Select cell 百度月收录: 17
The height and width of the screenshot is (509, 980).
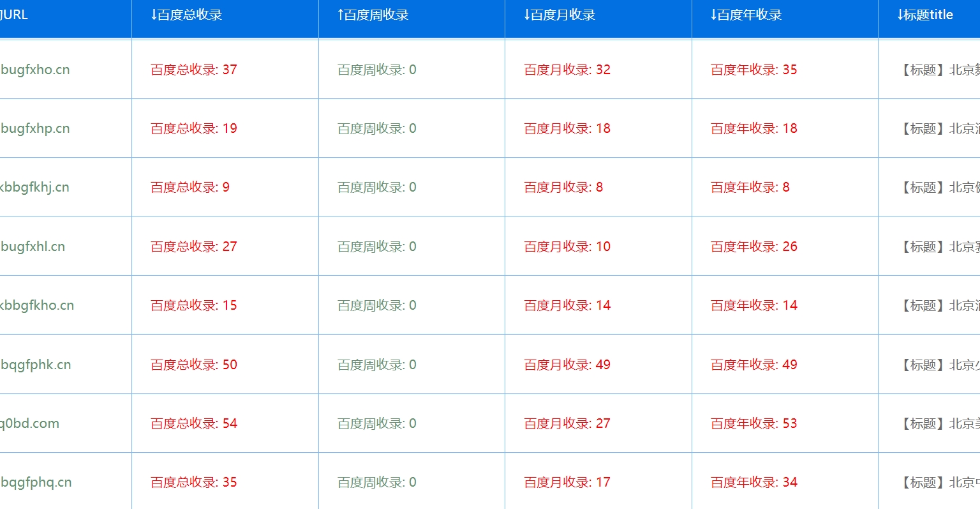click(x=567, y=482)
